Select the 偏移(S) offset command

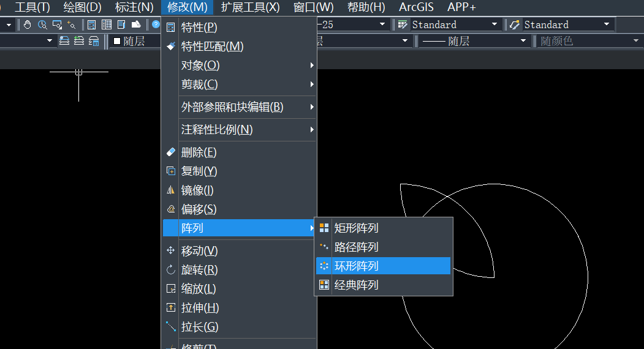click(x=240, y=209)
